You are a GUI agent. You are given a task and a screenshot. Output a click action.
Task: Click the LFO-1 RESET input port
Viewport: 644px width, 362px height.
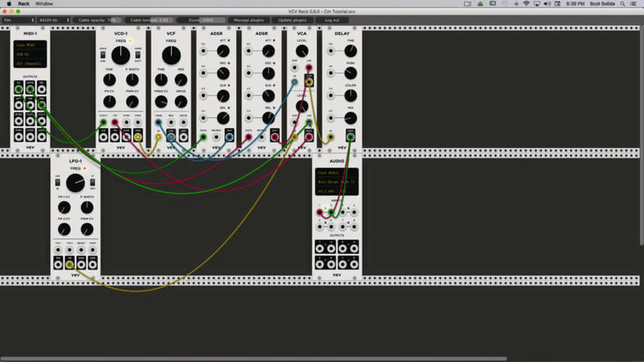coord(81,250)
